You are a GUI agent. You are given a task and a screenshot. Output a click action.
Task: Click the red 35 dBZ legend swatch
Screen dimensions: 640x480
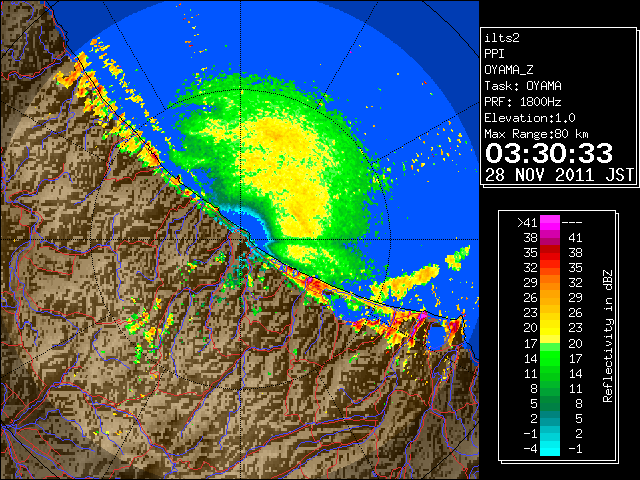(x=550, y=253)
